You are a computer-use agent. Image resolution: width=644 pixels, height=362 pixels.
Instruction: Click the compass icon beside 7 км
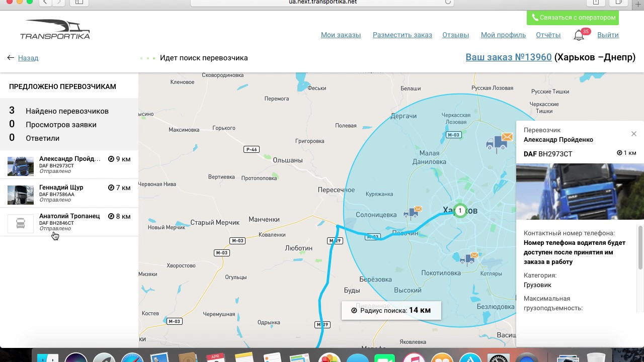tap(111, 188)
